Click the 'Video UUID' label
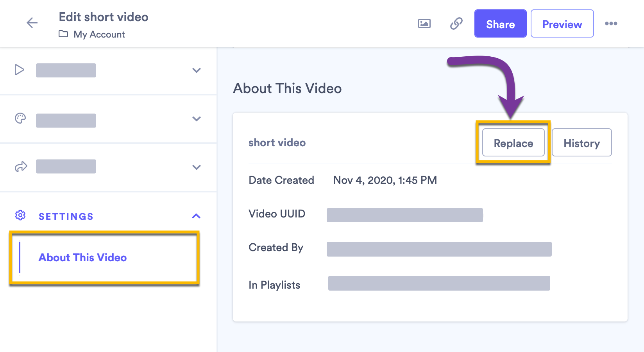Viewport: 644px width, 352px height. 277,214
